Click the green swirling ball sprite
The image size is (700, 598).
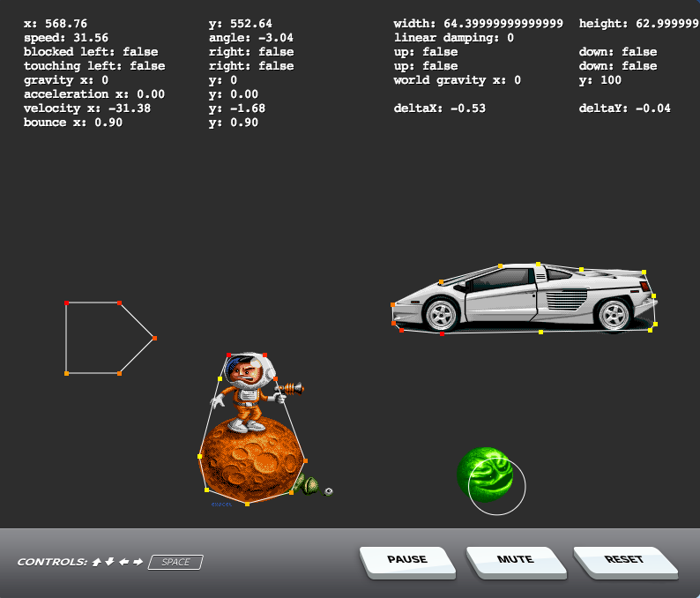(485, 475)
